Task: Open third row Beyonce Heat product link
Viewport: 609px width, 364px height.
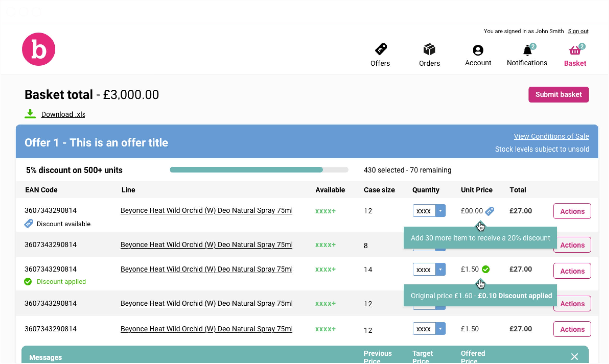Action: [x=206, y=269]
